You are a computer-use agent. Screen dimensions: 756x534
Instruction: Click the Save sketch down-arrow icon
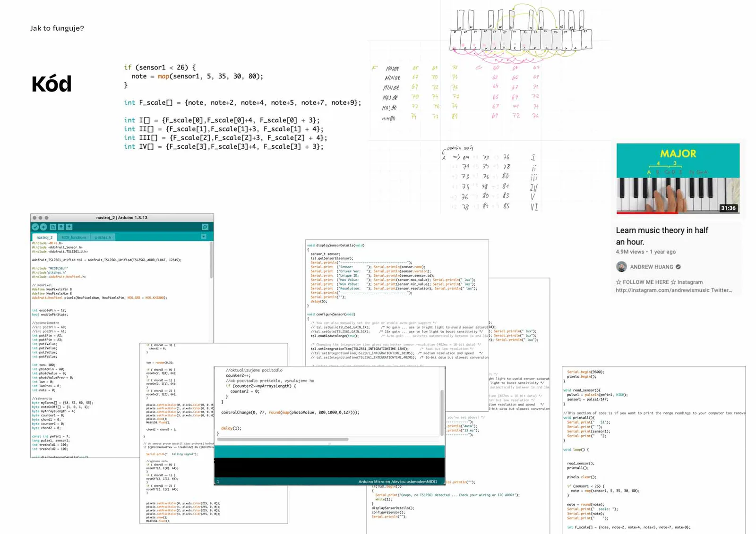(69, 227)
